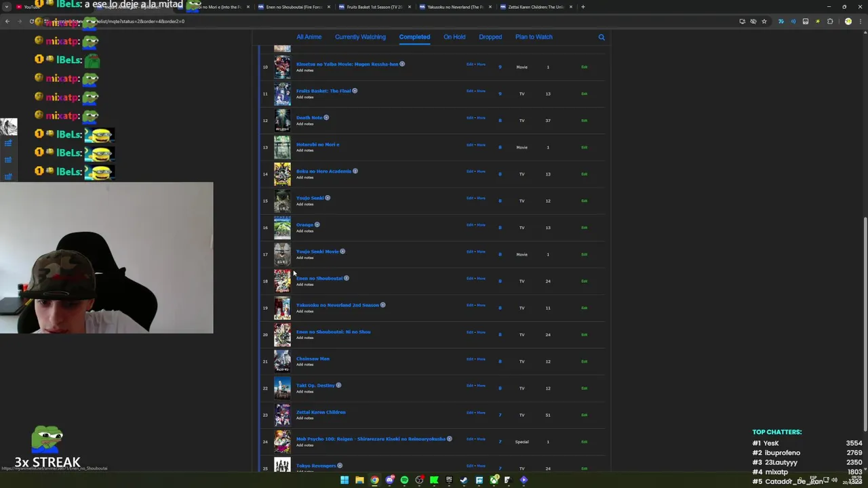The width and height of the screenshot is (868, 488).
Task: Change score 9 for Kimetsu no Yaiba Movie
Action: 500,67
